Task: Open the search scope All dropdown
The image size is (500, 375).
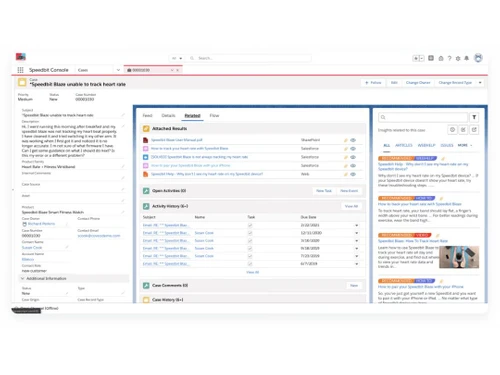Action: point(177,58)
